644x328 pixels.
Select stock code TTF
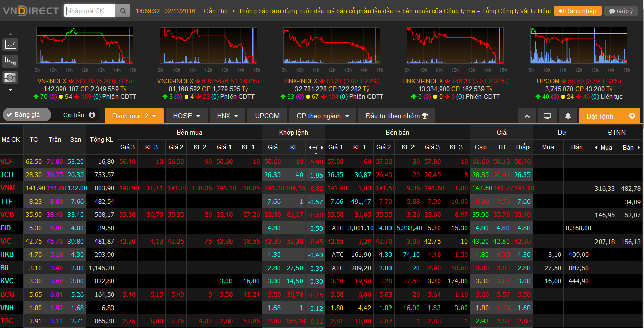coord(6,201)
